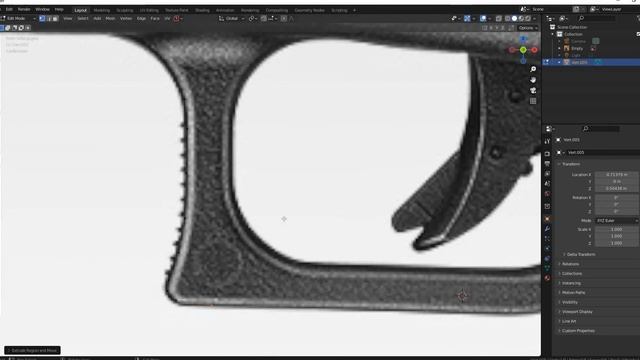Viewport: 640px width, 360px height.
Task: Click green Y axis on navigation gizmo
Action: [523, 50]
